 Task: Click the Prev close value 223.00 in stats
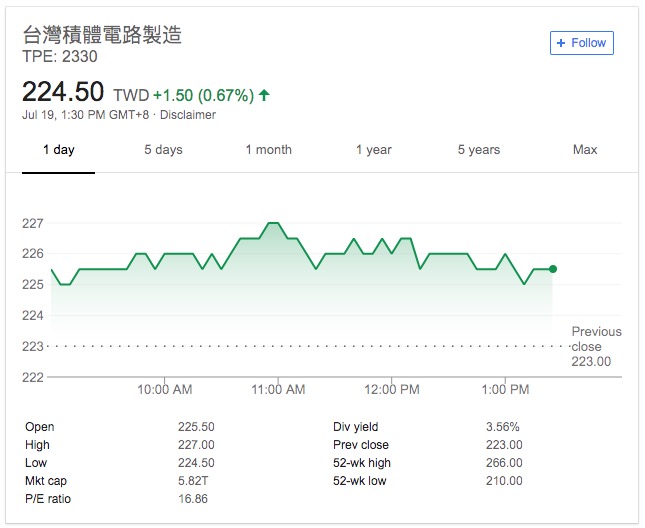[x=504, y=445]
